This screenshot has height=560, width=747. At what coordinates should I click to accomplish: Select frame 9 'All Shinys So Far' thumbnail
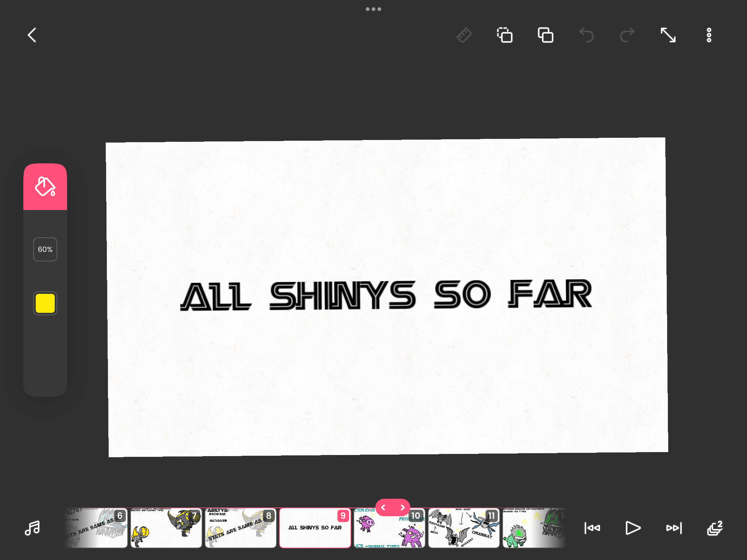click(x=315, y=528)
